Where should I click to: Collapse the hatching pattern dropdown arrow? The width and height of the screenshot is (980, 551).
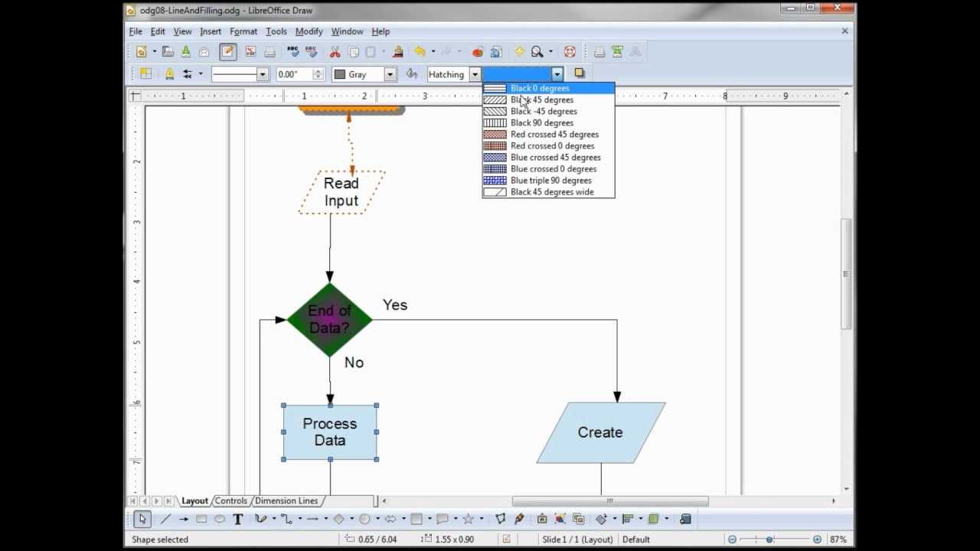pyautogui.click(x=557, y=74)
